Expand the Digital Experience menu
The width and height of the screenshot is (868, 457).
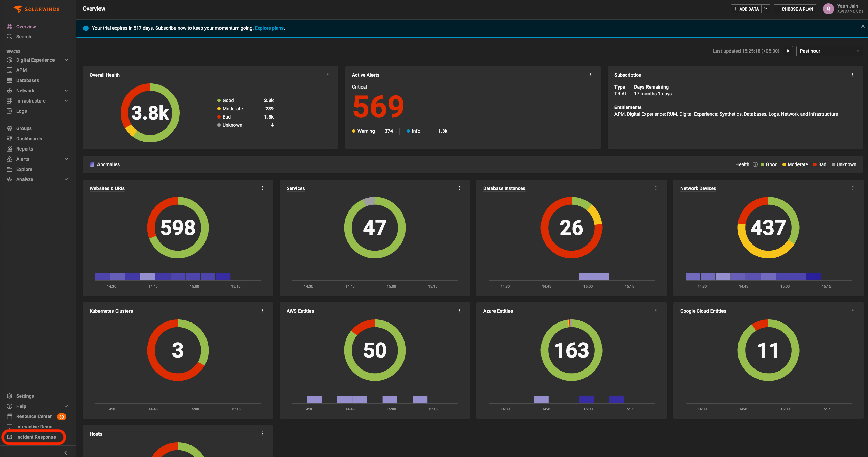[x=66, y=60]
